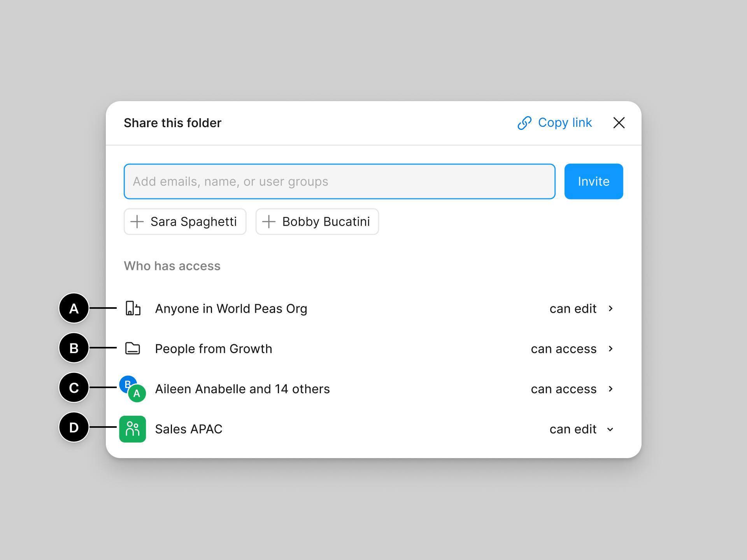Select the People from Growth row text
The width and height of the screenshot is (747, 560).
[x=214, y=349]
